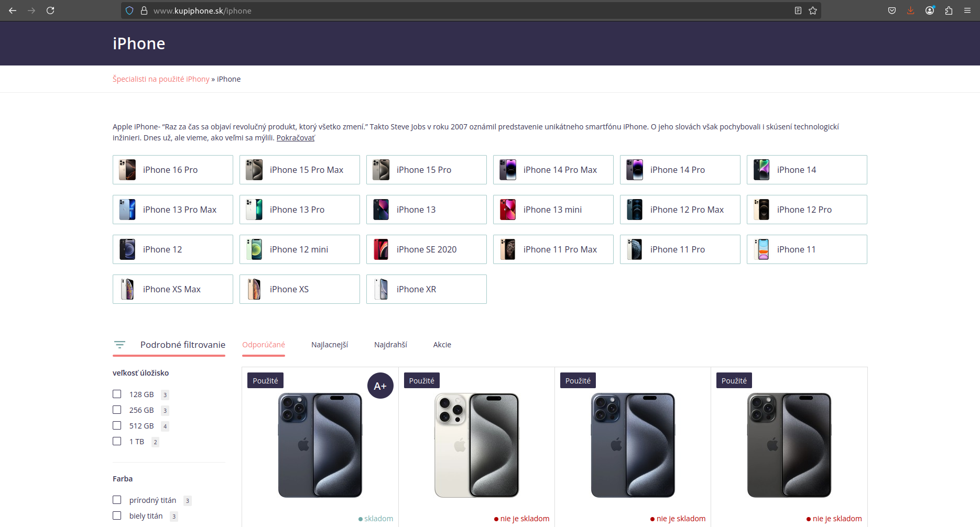
Task: Check the 512 GB storage filter
Action: (x=117, y=425)
